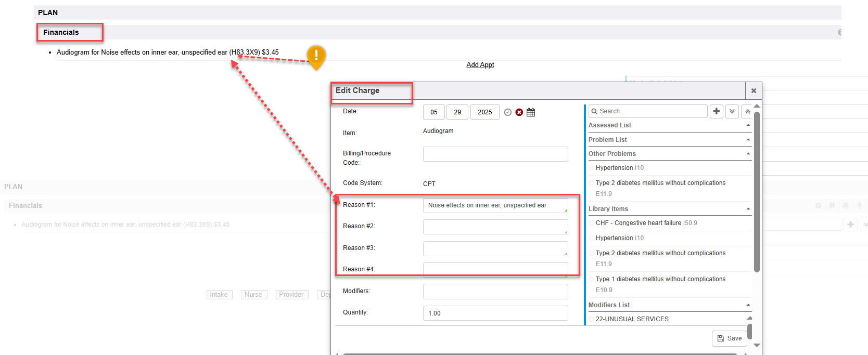This screenshot has height=355, width=868.
Task: Click the double-chevron down expand-all icon
Action: coord(732,111)
